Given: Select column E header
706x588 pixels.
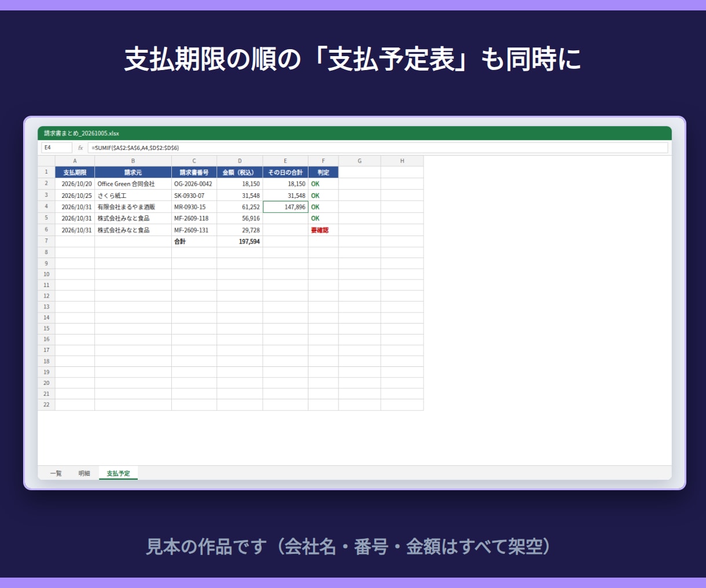Looking at the screenshot, I should pos(285,161).
